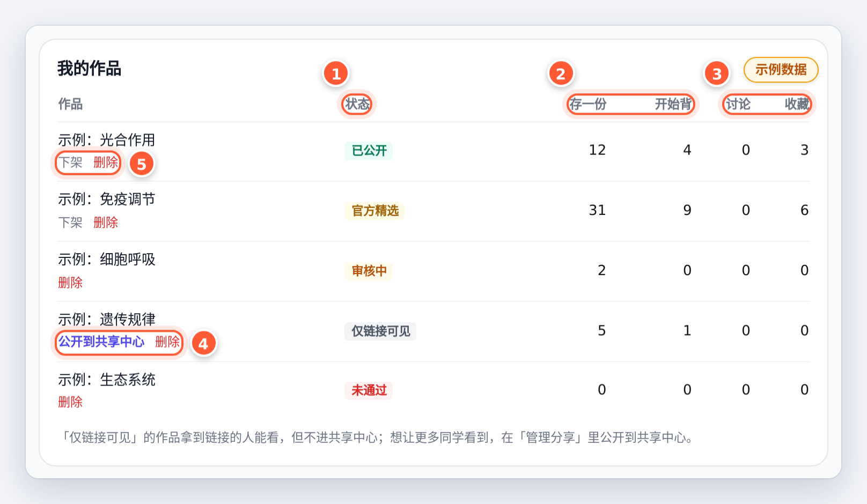Click 删除 under 示例：光合作用
Image resolution: width=867 pixels, height=504 pixels.
106,162
